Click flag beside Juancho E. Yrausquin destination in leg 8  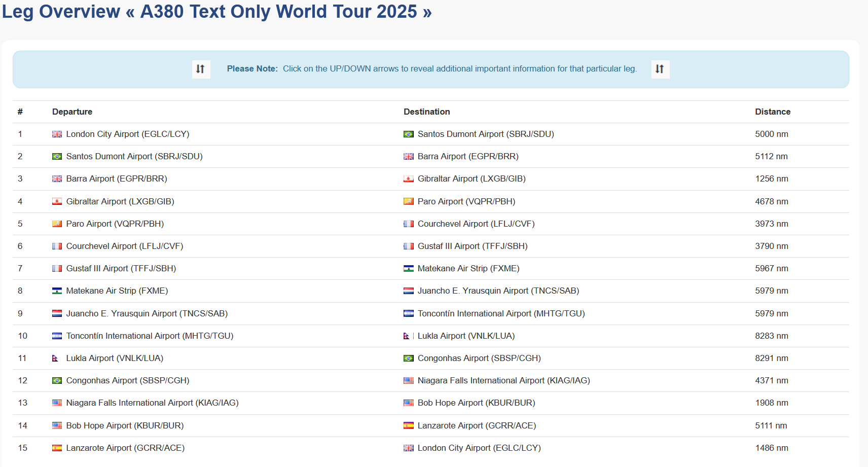(x=409, y=291)
